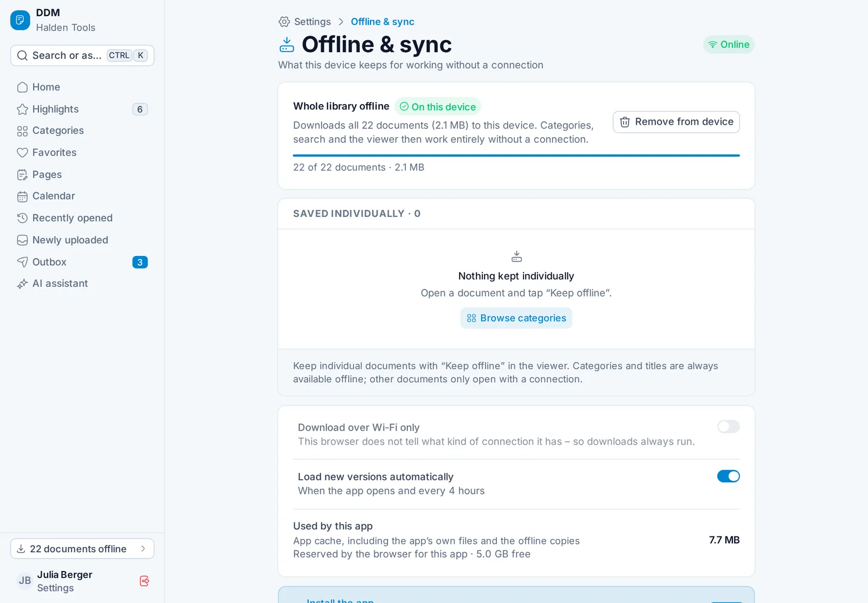Screen dimensions: 868x603
Task: Turn off Load new versions automatically
Action: click(x=728, y=476)
